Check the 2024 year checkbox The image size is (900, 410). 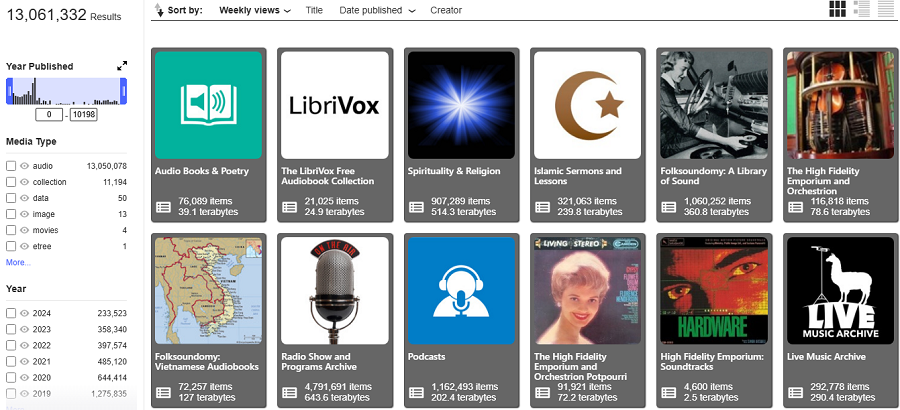point(11,313)
